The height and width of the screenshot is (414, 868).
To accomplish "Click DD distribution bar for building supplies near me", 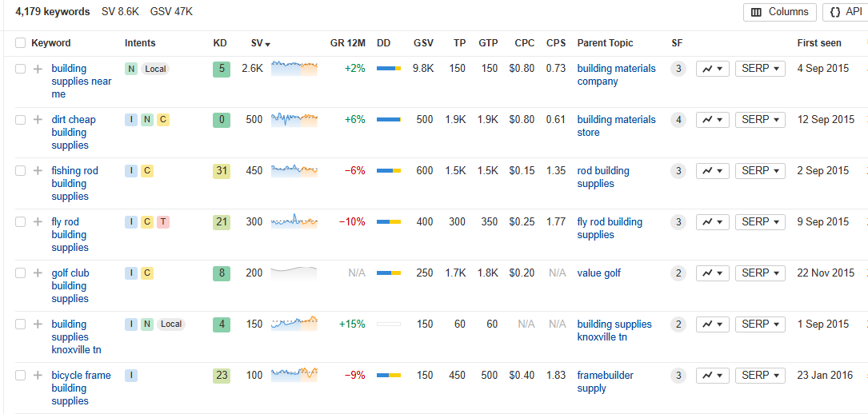I will pos(389,69).
